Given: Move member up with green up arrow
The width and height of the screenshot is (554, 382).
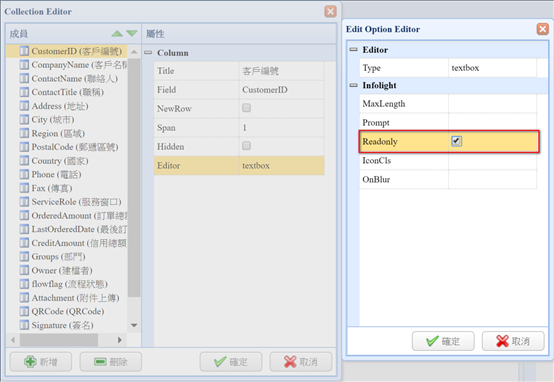Looking at the screenshot, I should coord(117,34).
